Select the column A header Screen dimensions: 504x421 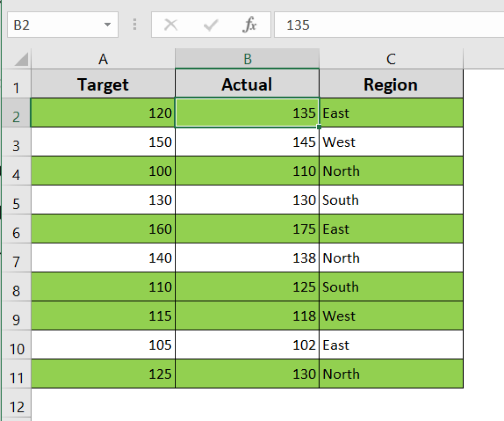[x=103, y=58]
